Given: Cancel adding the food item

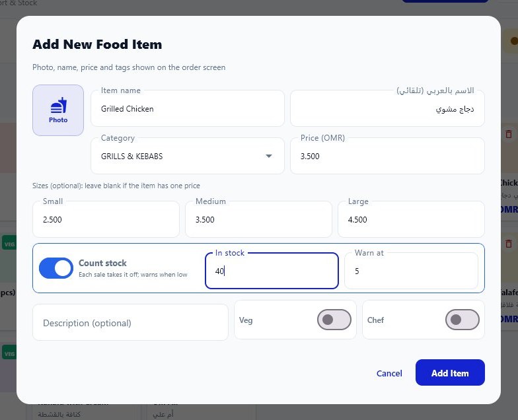Looking at the screenshot, I should click(x=389, y=373).
